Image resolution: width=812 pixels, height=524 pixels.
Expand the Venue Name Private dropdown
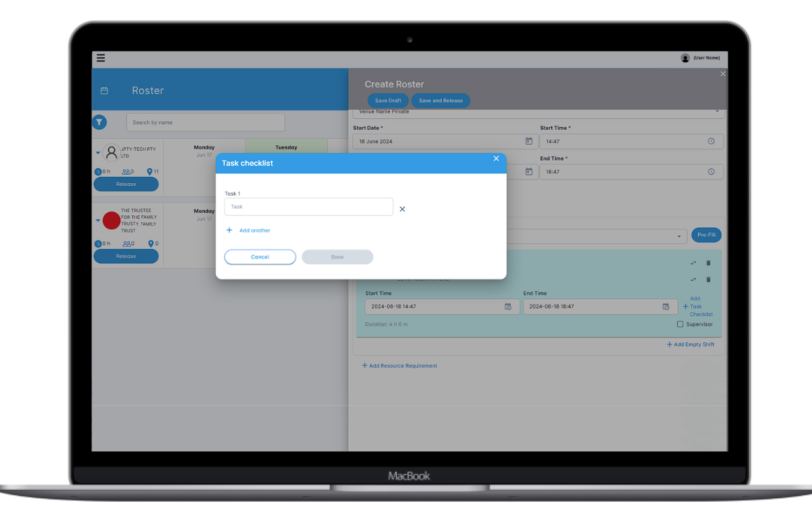click(716, 112)
